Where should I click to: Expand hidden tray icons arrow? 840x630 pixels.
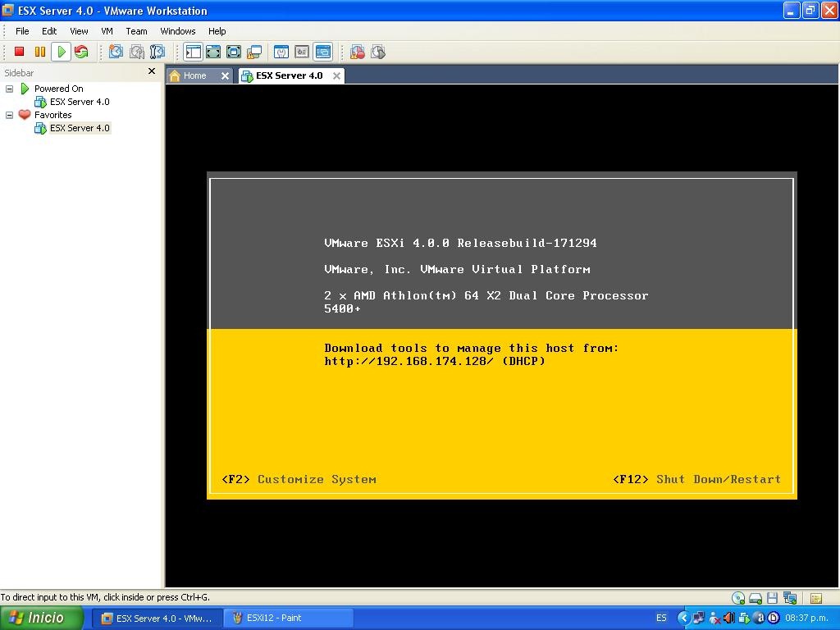[x=683, y=618]
